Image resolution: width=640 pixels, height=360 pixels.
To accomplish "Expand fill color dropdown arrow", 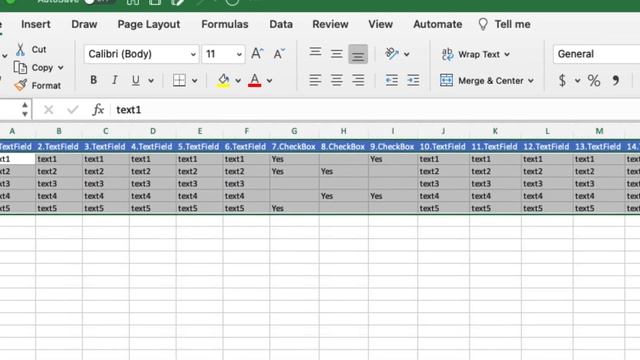I will [238, 81].
